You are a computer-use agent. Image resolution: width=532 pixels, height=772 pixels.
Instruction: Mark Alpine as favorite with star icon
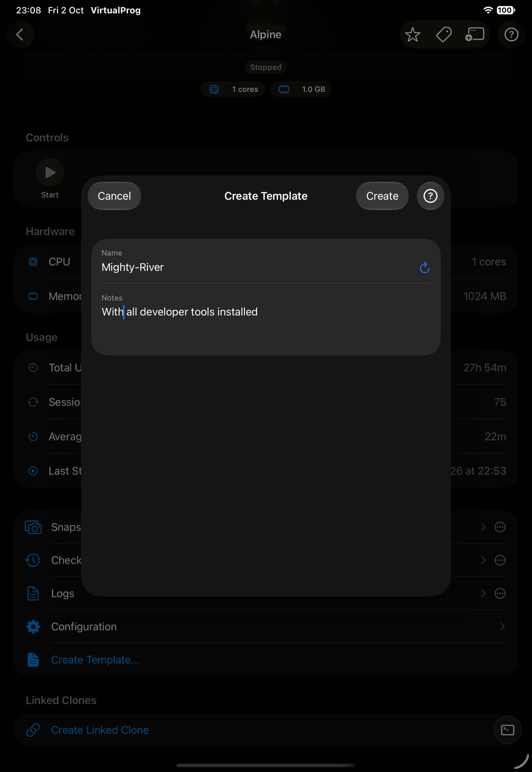413,34
